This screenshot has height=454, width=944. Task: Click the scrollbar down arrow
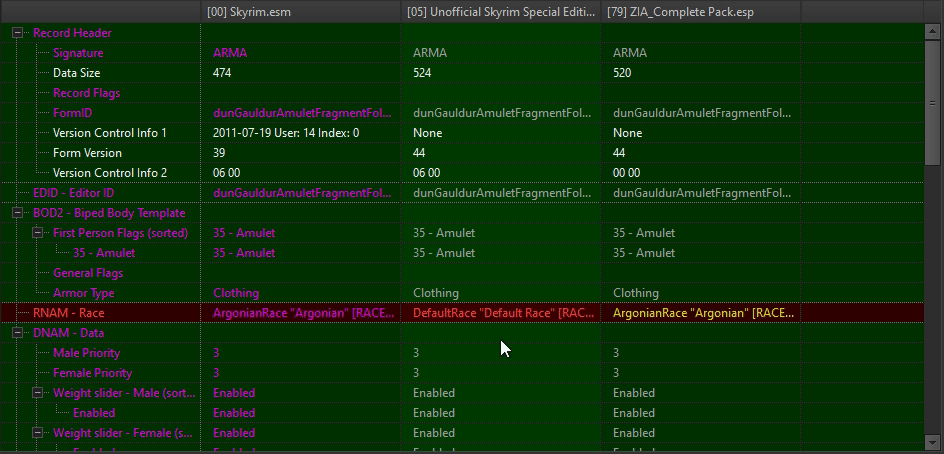pos(932,444)
